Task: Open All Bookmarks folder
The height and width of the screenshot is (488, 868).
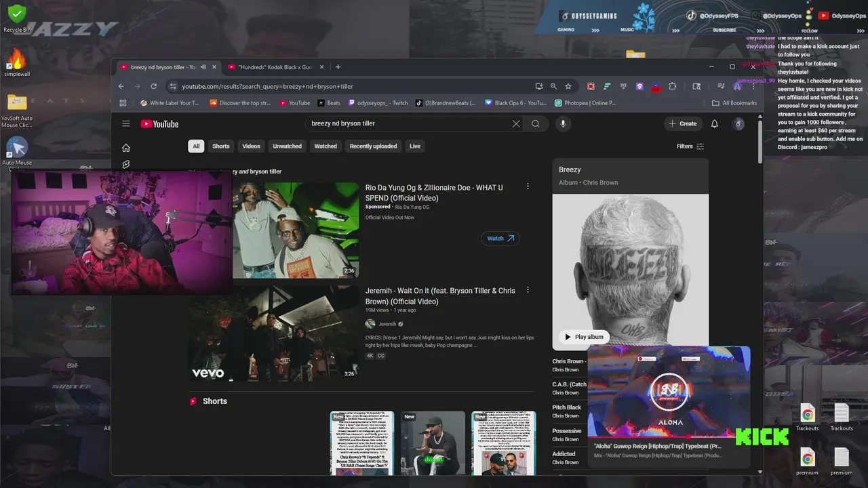Action: point(734,103)
